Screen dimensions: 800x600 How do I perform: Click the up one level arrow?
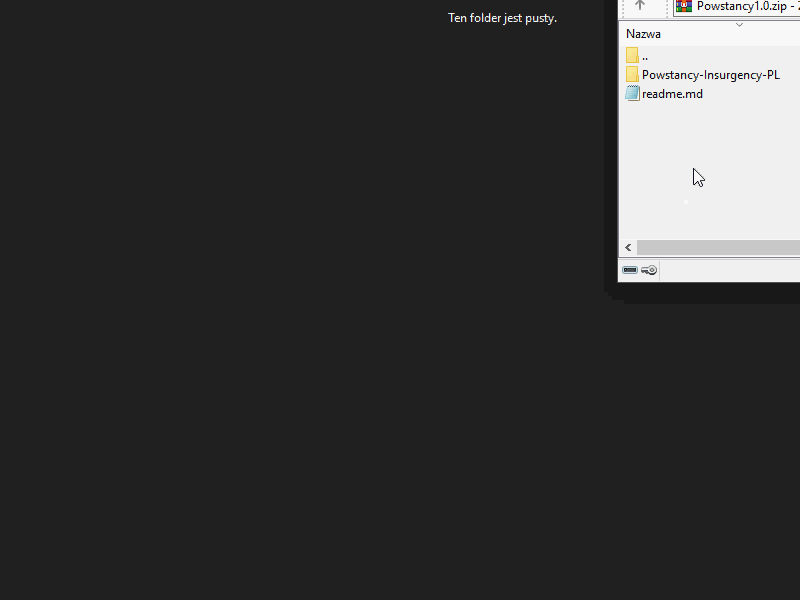[640, 6]
